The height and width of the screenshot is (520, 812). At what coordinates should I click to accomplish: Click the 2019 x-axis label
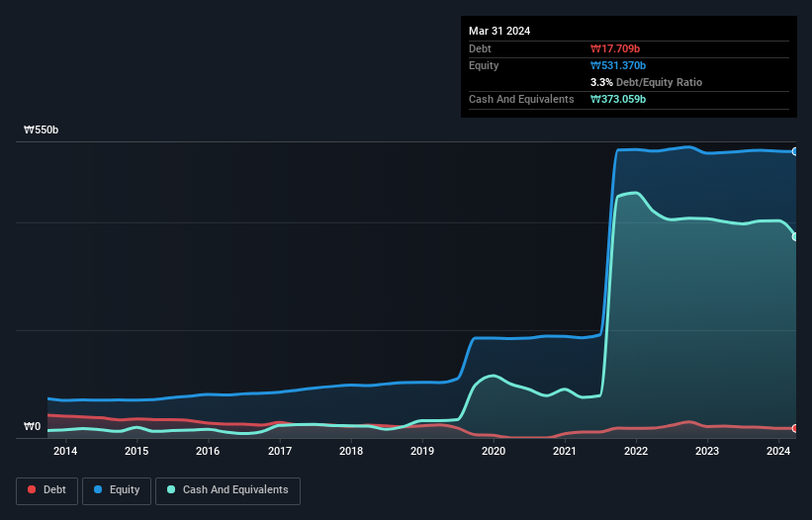click(422, 451)
